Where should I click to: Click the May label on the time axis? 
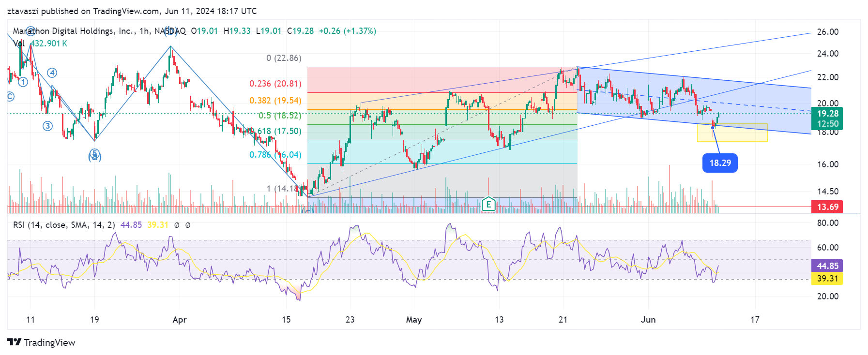(x=414, y=320)
